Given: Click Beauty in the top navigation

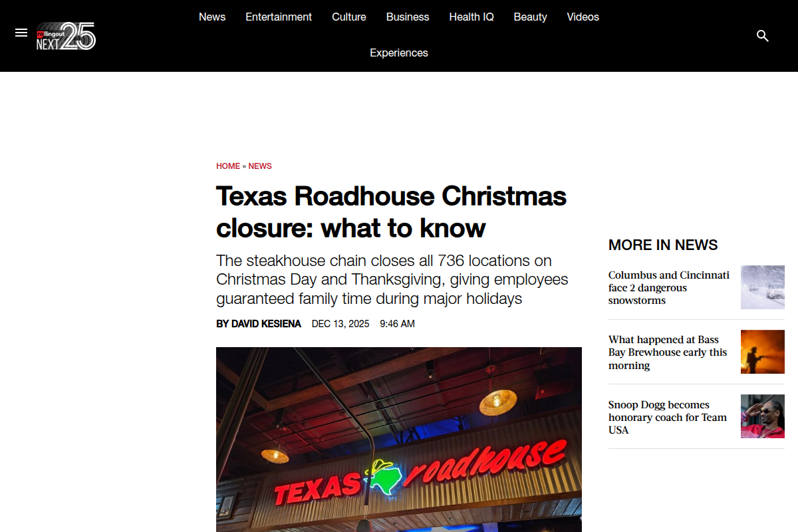Looking at the screenshot, I should point(530,17).
